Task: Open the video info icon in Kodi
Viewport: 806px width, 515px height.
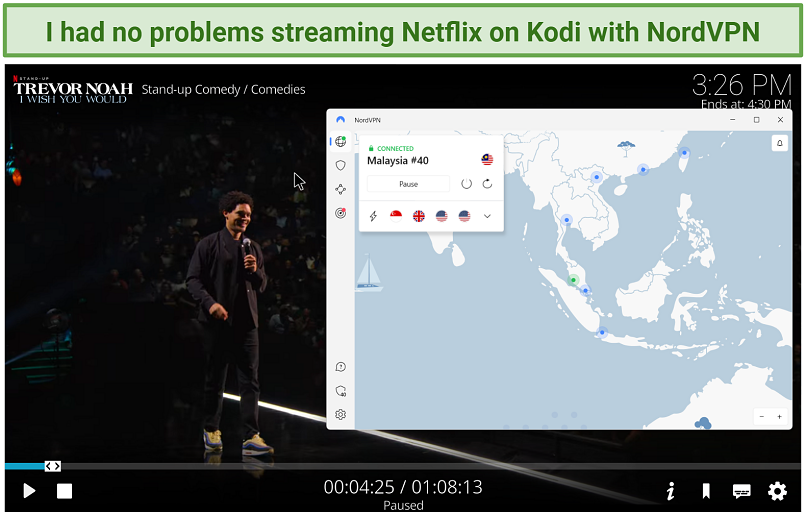Action: 671,491
